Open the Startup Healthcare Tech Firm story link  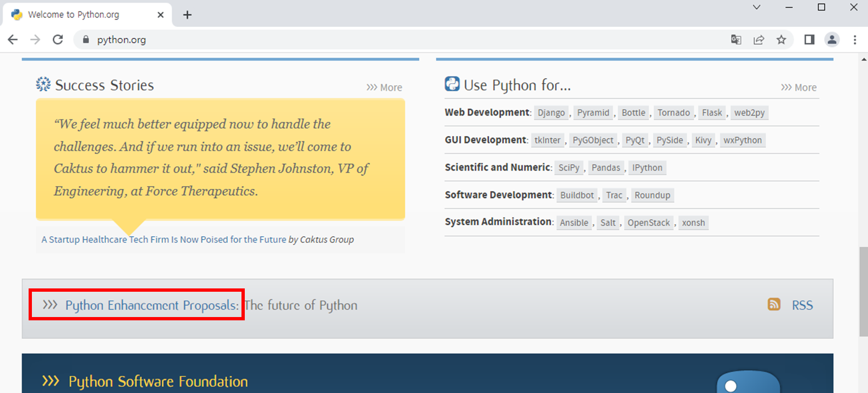(x=164, y=239)
